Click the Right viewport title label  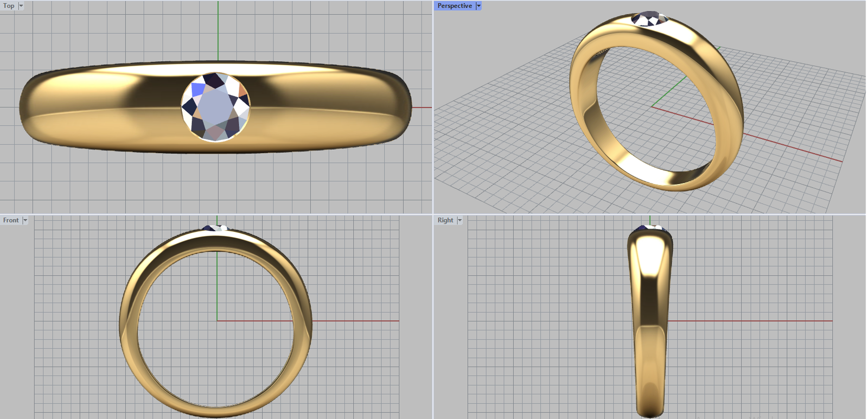(x=445, y=220)
